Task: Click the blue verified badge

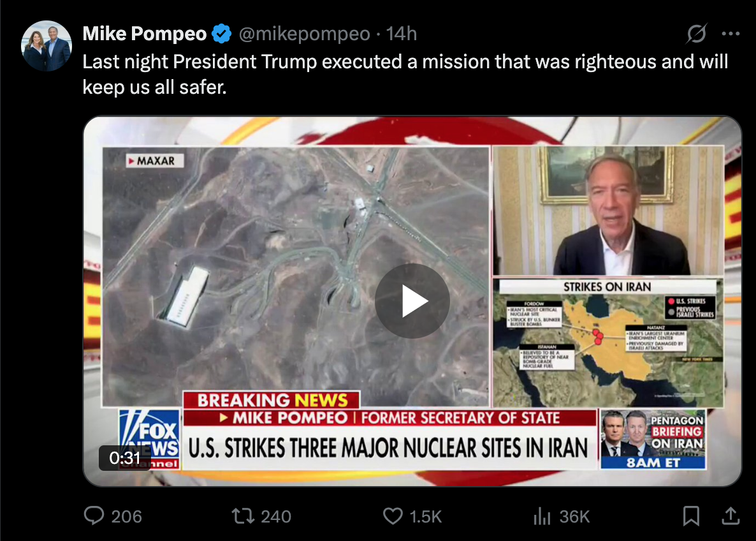Action: point(222,34)
